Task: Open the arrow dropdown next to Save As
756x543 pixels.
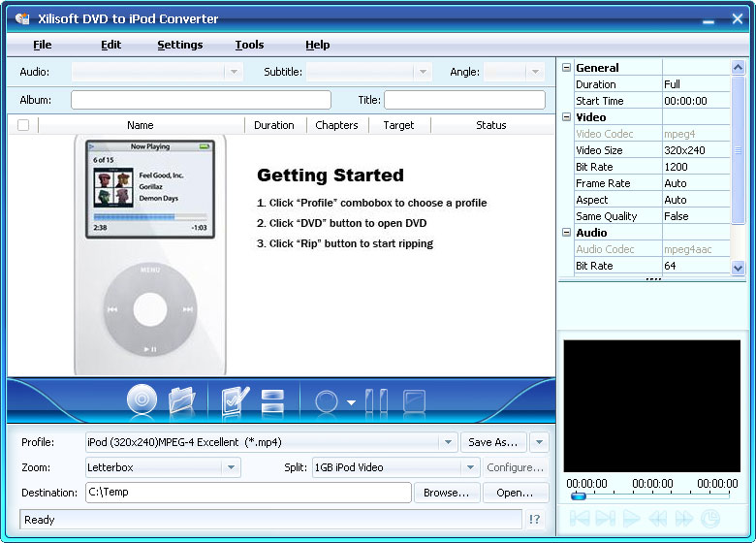Action: coord(539,442)
